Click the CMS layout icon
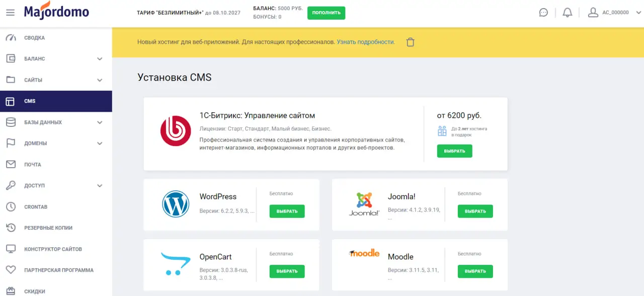 [x=11, y=101]
